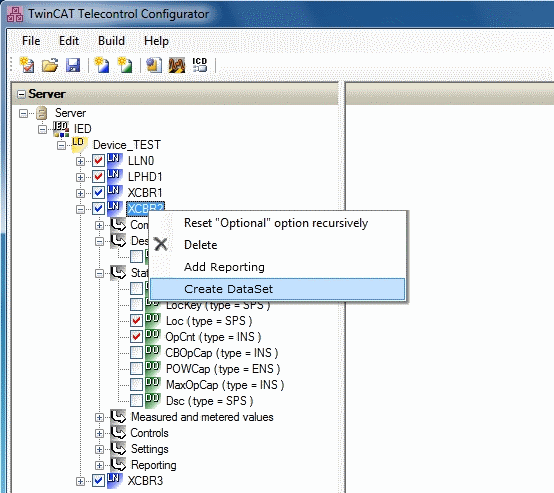Expand the Reporting group
Viewport: 554px width, 493px height.
(x=100, y=465)
